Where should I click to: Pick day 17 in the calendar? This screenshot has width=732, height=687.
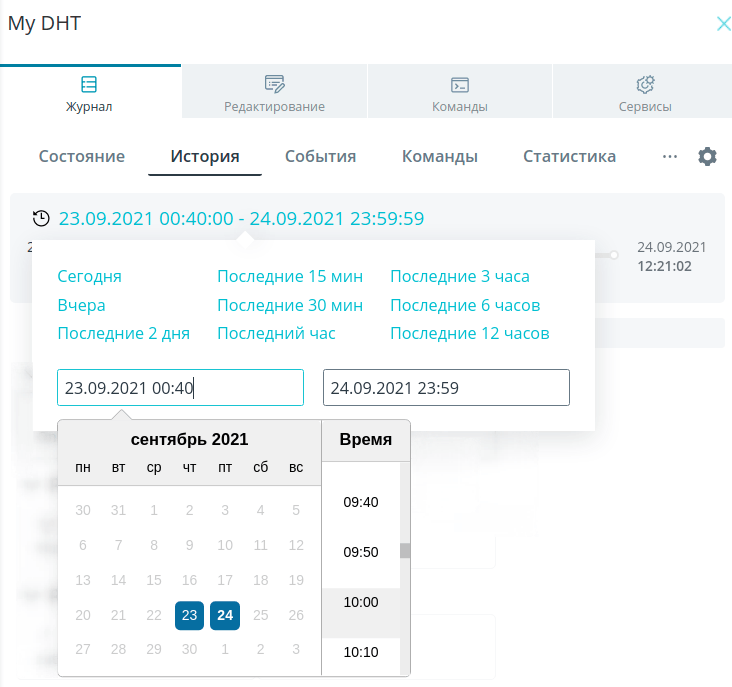pos(225,580)
